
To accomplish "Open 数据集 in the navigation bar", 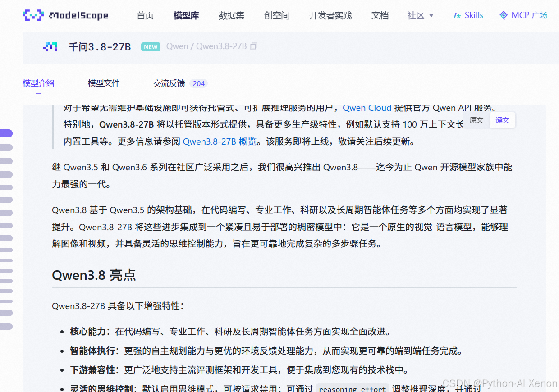I will click(x=232, y=15).
